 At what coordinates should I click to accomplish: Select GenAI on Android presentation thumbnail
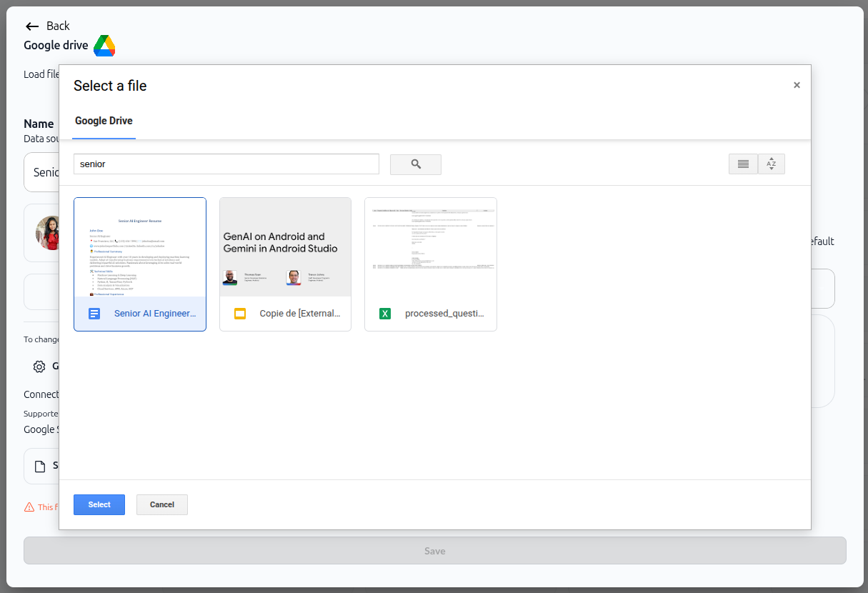click(x=286, y=247)
